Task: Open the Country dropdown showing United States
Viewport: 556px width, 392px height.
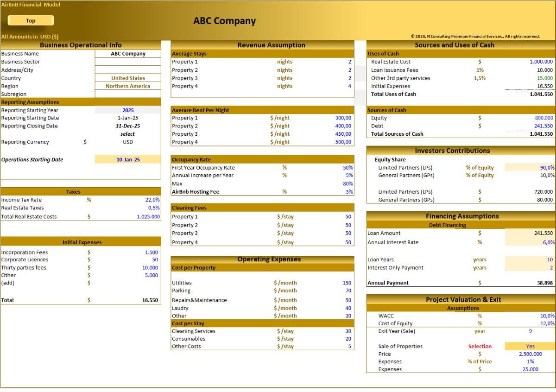Action: 128,78
